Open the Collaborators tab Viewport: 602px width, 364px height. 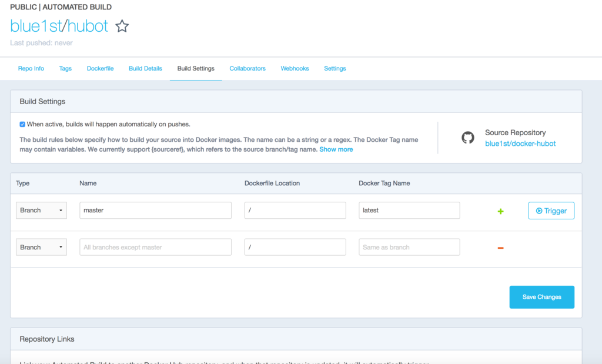click(248, 68)
